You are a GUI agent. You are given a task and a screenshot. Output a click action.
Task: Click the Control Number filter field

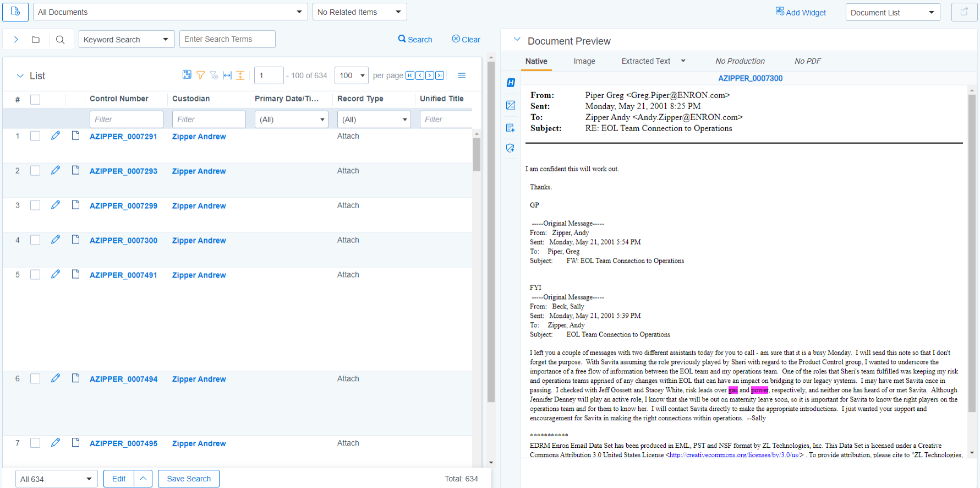(127, 120)
